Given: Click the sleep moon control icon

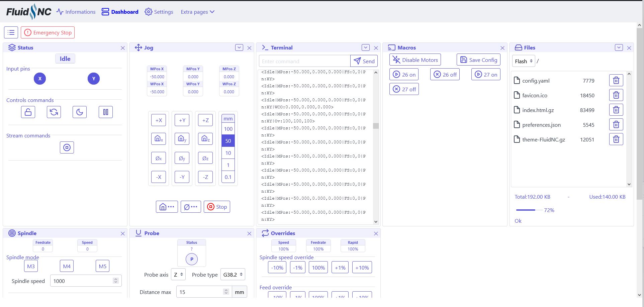Looking at the screenshot, I should [x=80, y=112].
